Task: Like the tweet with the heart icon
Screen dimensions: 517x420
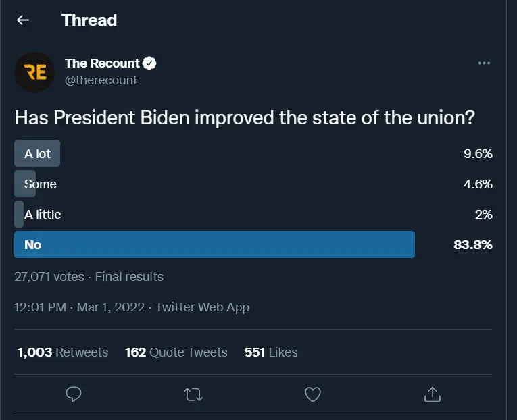Action: point(312,394)
